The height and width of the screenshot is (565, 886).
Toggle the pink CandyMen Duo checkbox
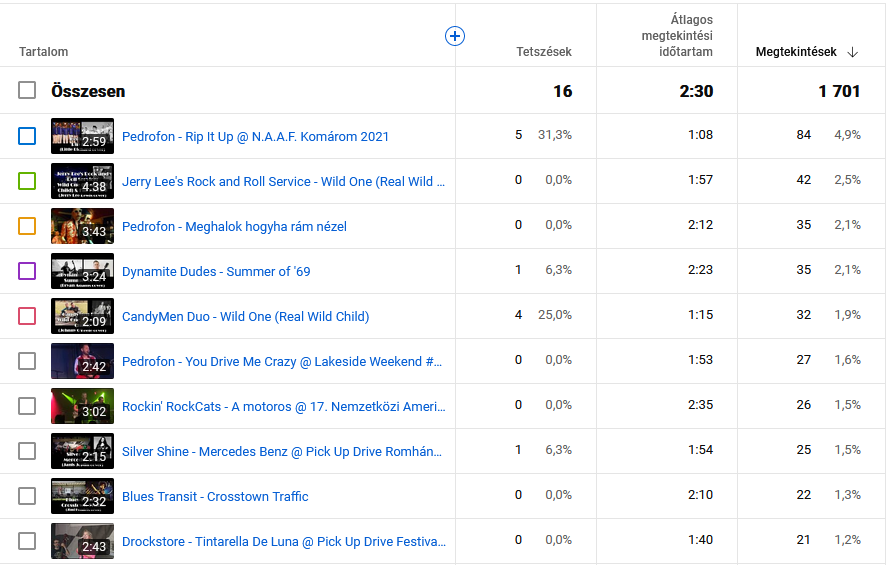point(27,316)
